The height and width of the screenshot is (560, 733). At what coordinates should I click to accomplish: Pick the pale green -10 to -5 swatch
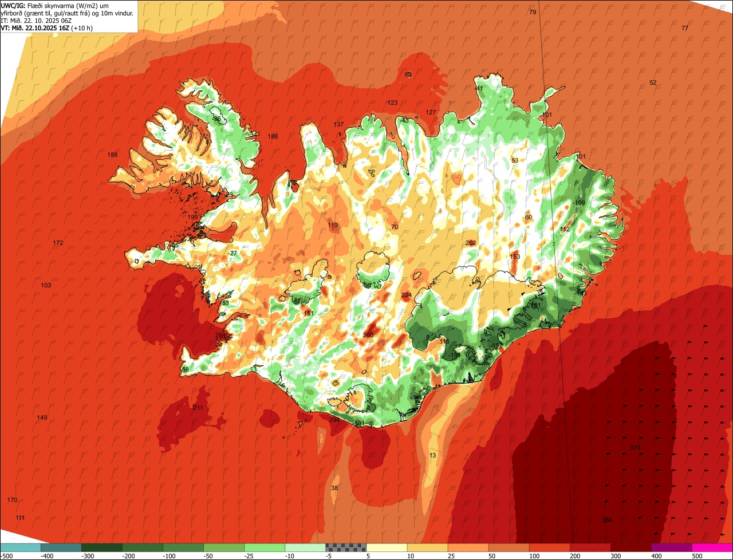tap(305, 547)
